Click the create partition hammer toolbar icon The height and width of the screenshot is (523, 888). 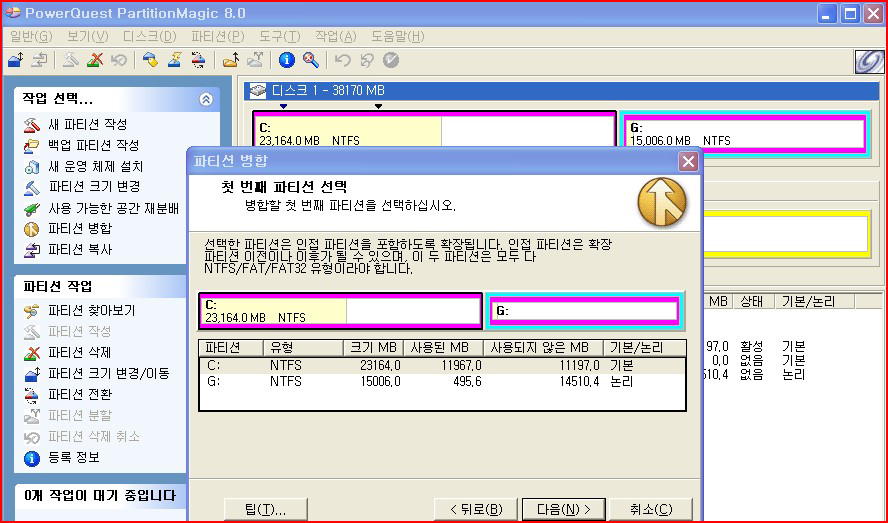pyautogui.click(x=71, y=59)
